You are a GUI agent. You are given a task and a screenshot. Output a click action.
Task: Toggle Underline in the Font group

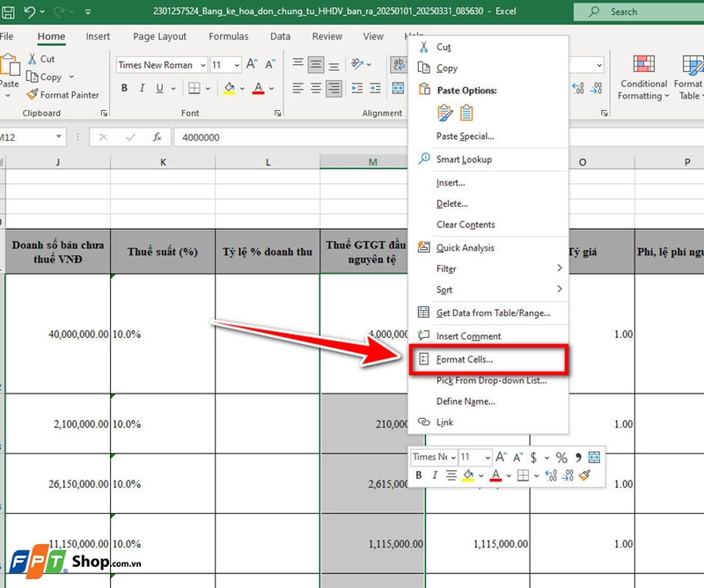click(159, 87)
